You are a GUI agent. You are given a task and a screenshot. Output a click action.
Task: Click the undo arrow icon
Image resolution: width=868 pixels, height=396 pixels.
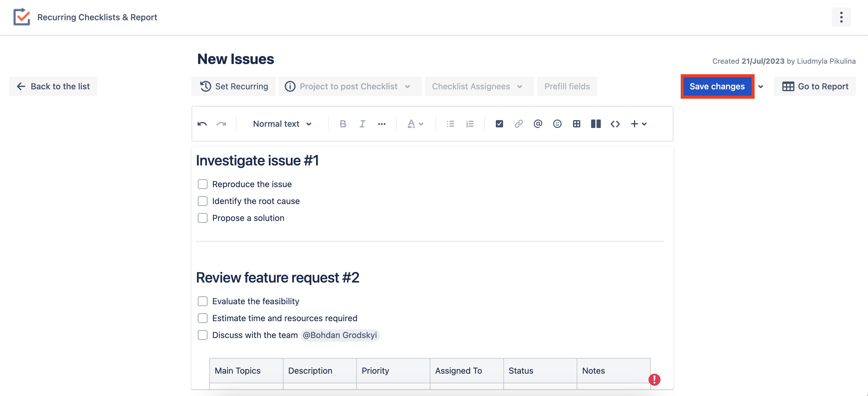202,124
